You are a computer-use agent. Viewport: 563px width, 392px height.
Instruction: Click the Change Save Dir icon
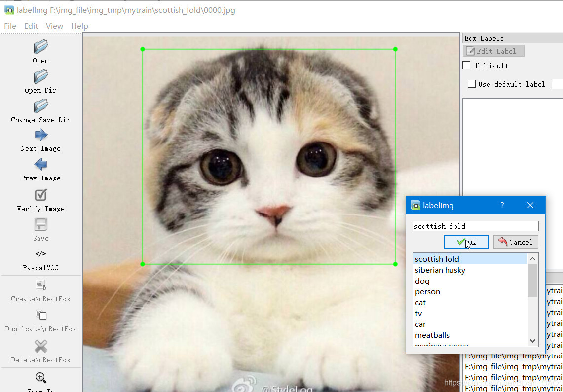41,106
